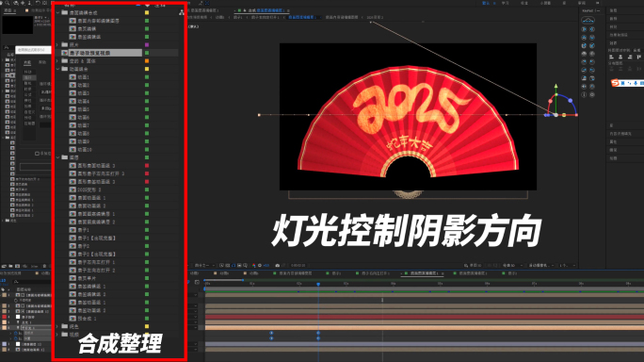Click the new folder icon under project panel

coord(11,266)
